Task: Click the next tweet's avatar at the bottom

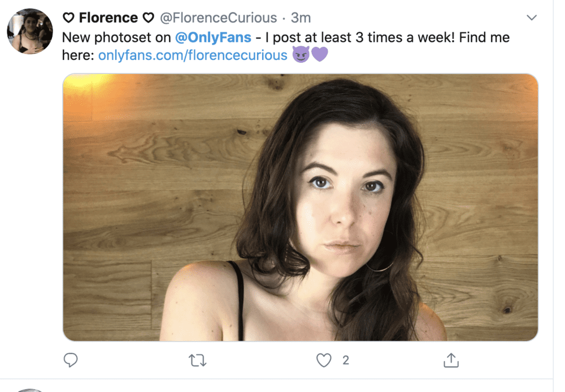Action: (30, 390)
